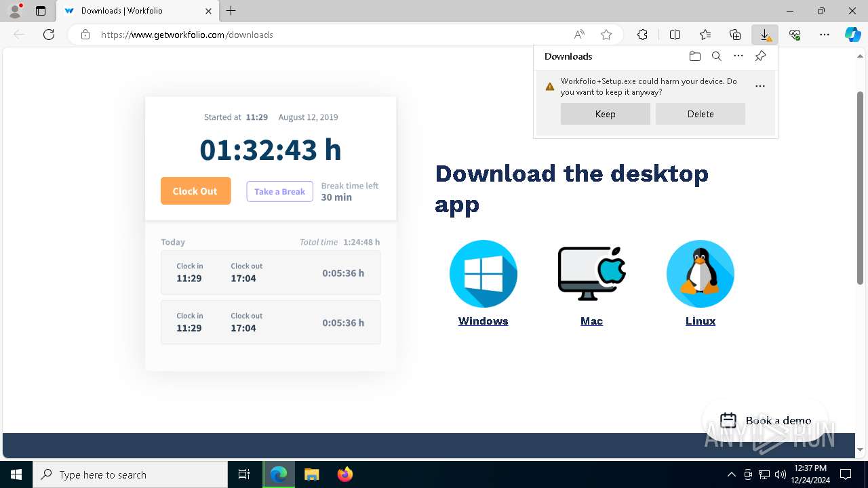Toggle split screen icon
The width and height of the screenshot is (868, 488).
tap(675, 35)
